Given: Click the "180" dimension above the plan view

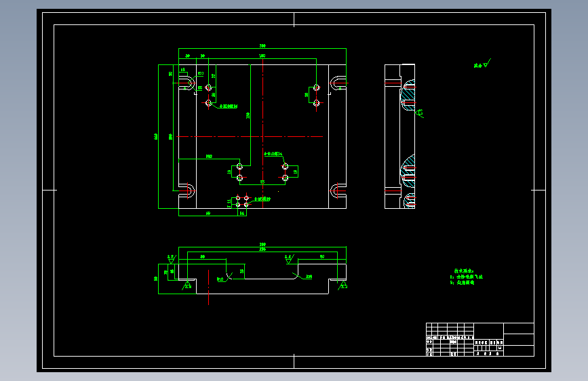Looking at the screenshot, I should pyautogui.click(x=262, y=56).
